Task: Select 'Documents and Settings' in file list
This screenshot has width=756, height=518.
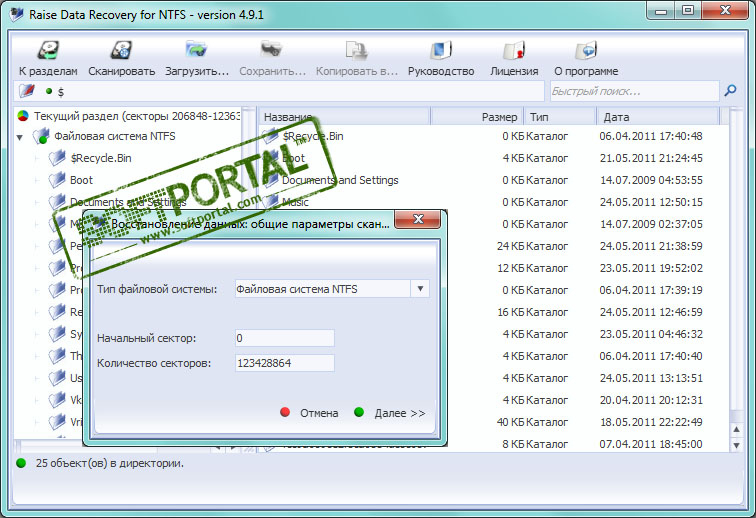Action: click(340, 180)
